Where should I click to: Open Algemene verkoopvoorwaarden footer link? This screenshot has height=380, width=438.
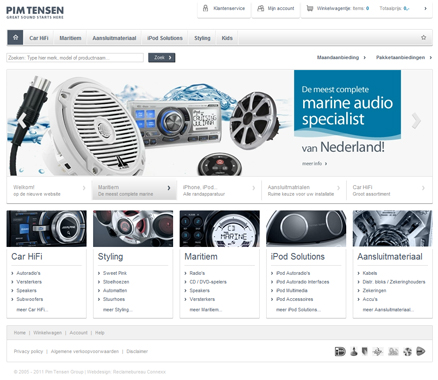coord(85,351)
